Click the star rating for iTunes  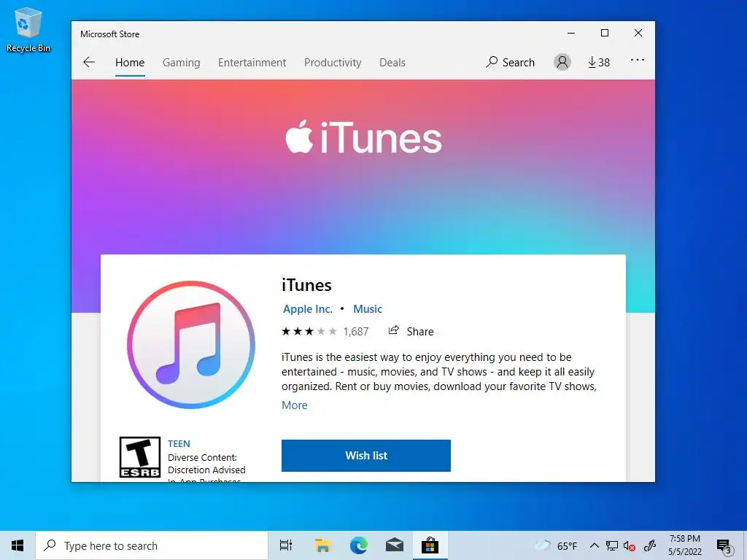coord(309,332)
